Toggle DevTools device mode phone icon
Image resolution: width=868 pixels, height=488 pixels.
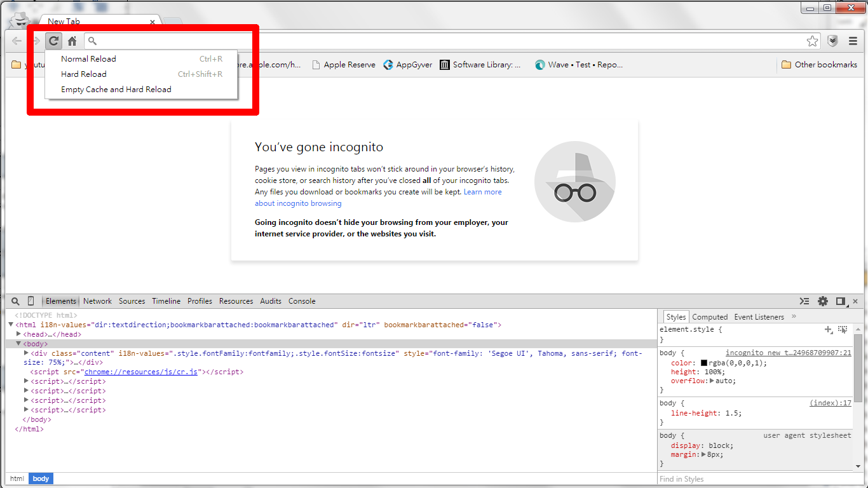[x=31, y=301]
